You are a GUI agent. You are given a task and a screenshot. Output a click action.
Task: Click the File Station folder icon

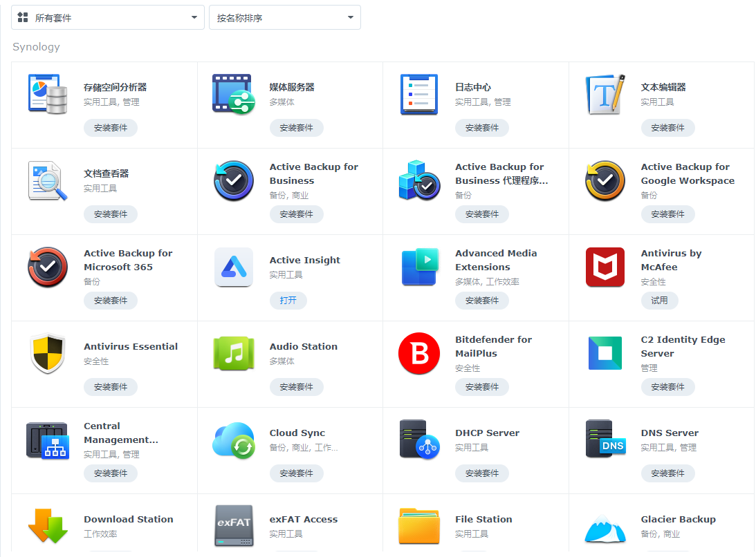point(419,526)
